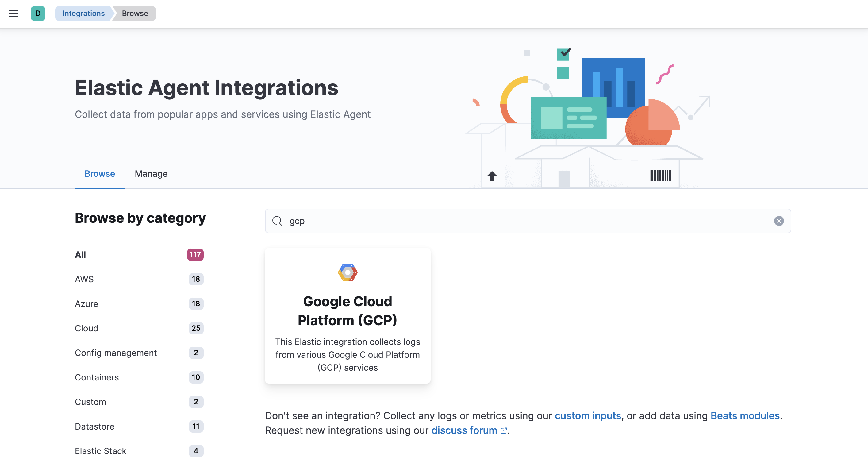Select the AWS category filter
The width and height of the screenshot is (868, 467).
click(84, 279)
